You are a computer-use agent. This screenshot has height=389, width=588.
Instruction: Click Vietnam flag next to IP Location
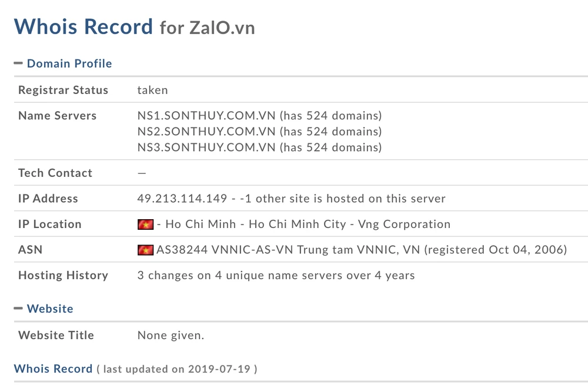pyautogui.click(x=145, y=224)
